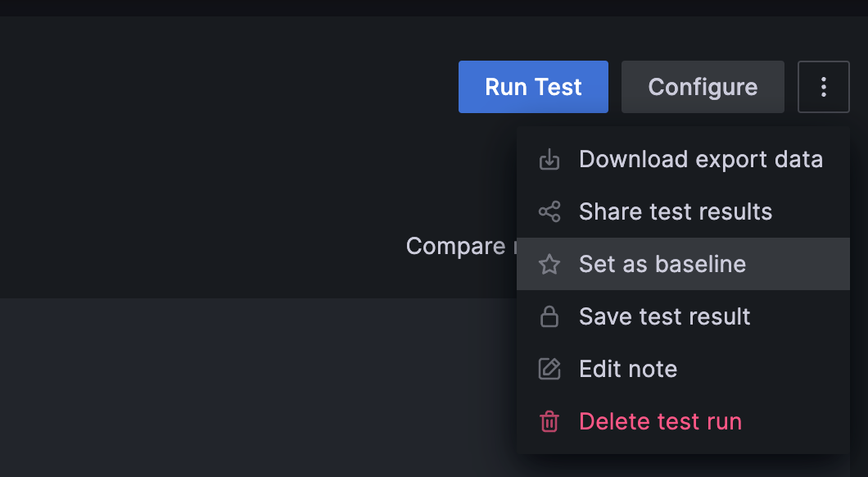Click the pencil icon beside Edit note
The image size is (868, 477).
coord(549,369)
